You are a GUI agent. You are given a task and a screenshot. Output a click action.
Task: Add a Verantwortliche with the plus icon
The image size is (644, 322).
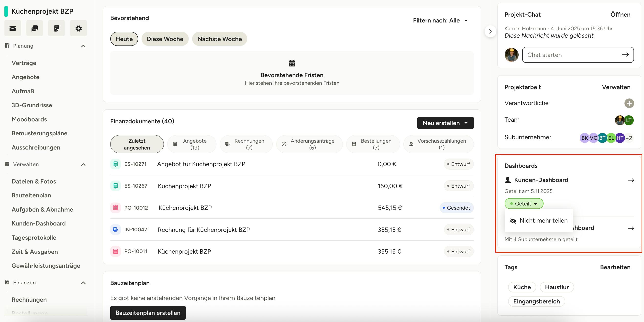pos(629,103)
